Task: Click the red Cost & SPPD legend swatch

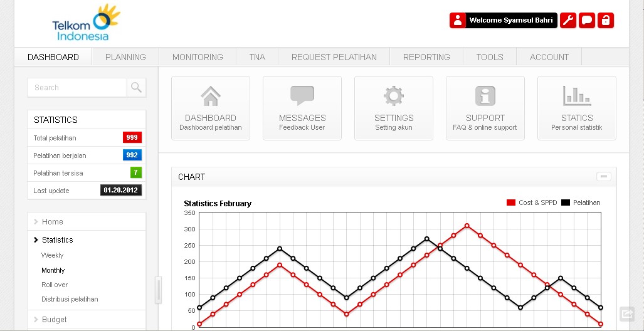Action: coord(510,202)
